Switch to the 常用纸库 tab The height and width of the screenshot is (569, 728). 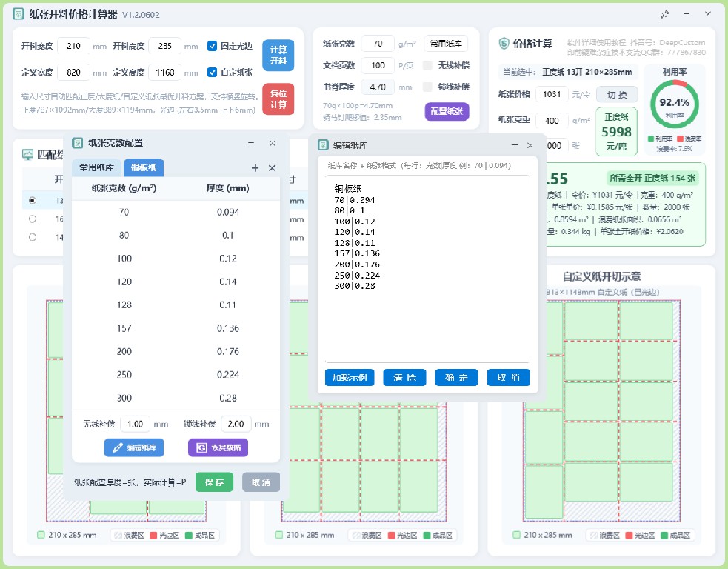pos(96,167)
